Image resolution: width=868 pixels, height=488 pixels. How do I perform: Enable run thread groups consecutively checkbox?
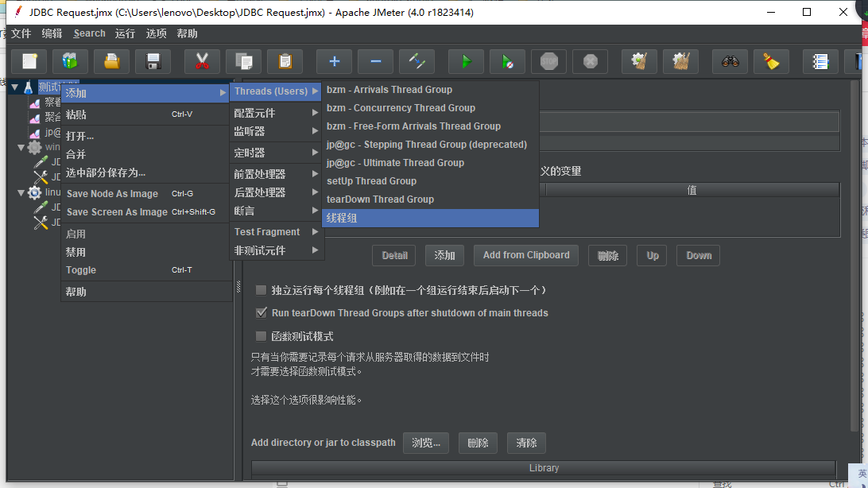pos(261,290)
